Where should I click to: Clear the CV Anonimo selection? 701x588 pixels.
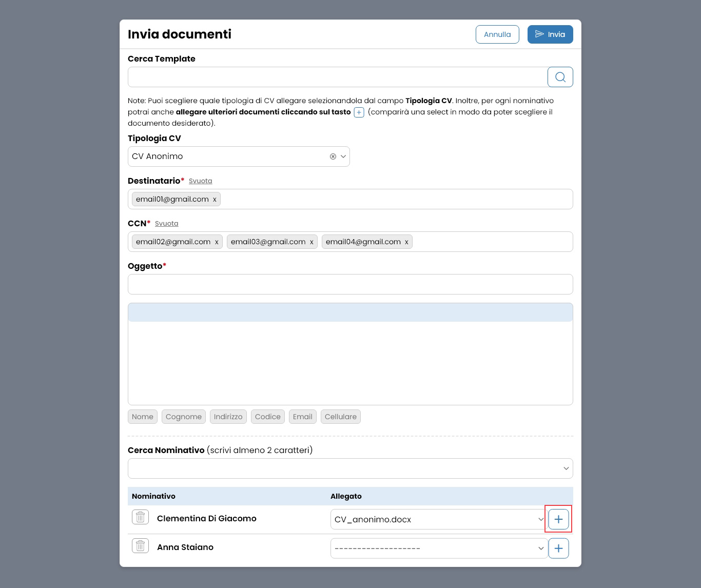pos(333,156)
